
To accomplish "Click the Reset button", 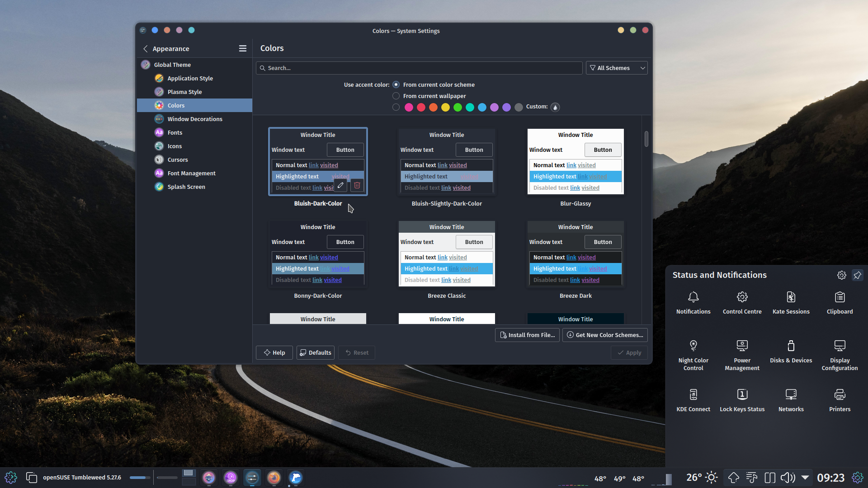I will coord(356,352).
